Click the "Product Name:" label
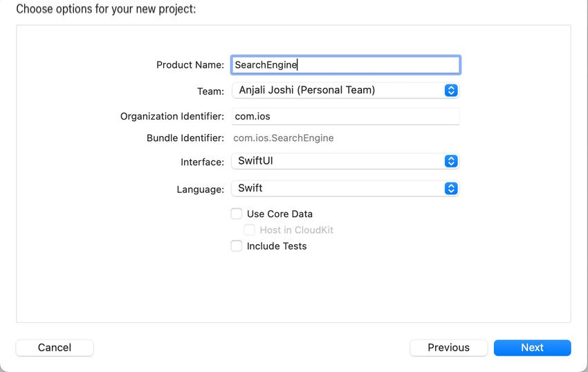 pos(190,65)
